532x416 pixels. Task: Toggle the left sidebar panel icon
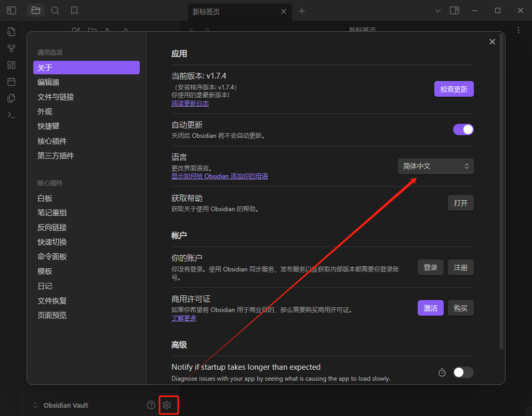tap(11, 10)
